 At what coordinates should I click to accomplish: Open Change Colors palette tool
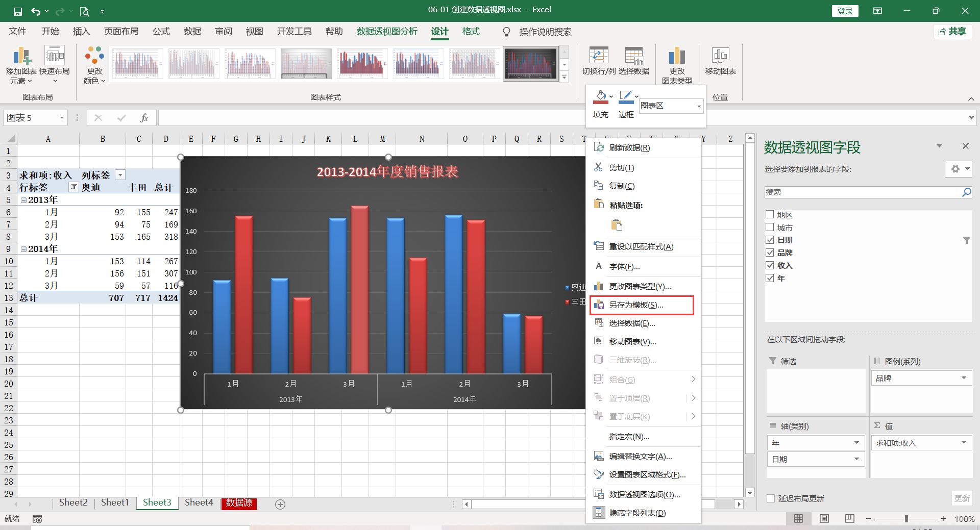[x=94, y=65]
